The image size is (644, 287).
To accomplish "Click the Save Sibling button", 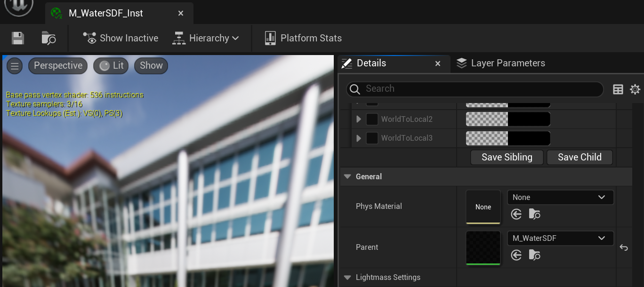I will click(507, 157).
